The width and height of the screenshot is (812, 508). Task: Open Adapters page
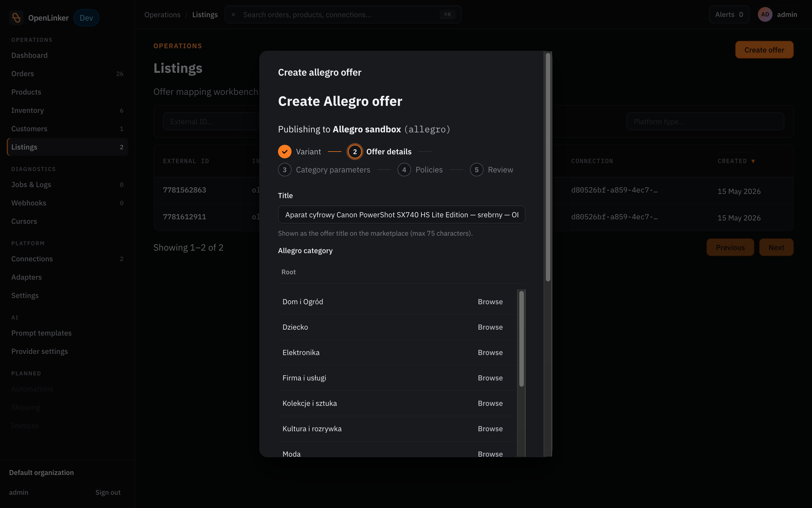(x=67, y=277)
